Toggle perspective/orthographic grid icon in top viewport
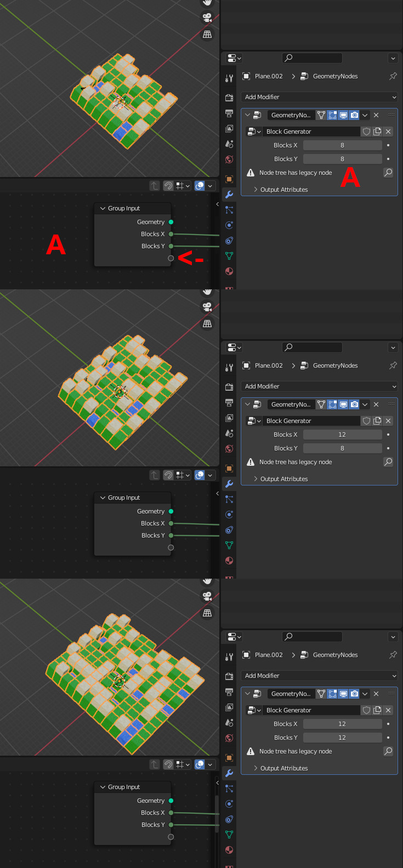 pos(207,35)
